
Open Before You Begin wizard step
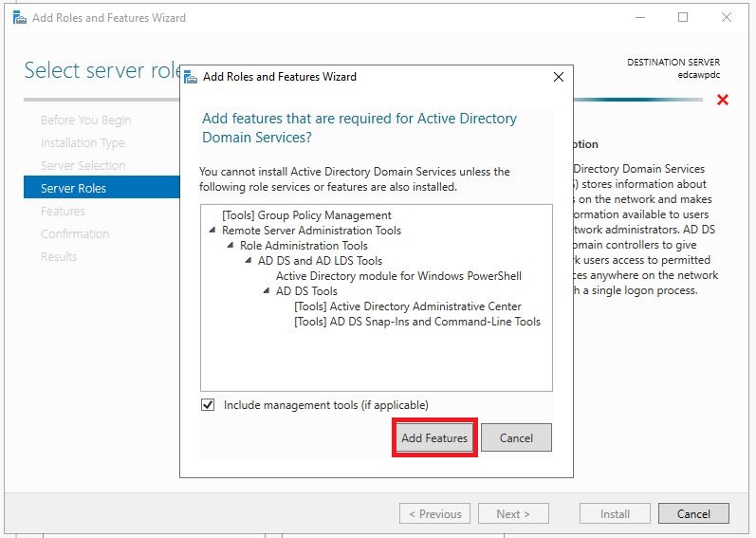click(x=85, y=121)
